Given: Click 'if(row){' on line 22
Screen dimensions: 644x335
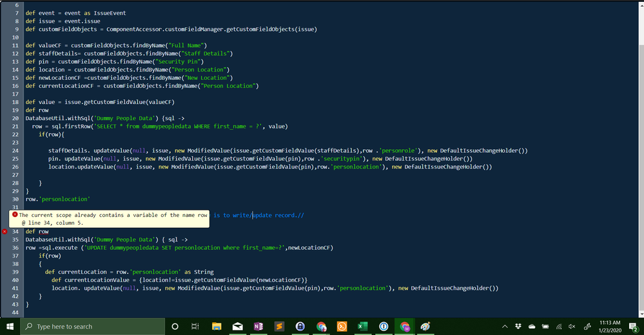Looking at the screenshot, I should pyautogui.click(x=52, y=134).
